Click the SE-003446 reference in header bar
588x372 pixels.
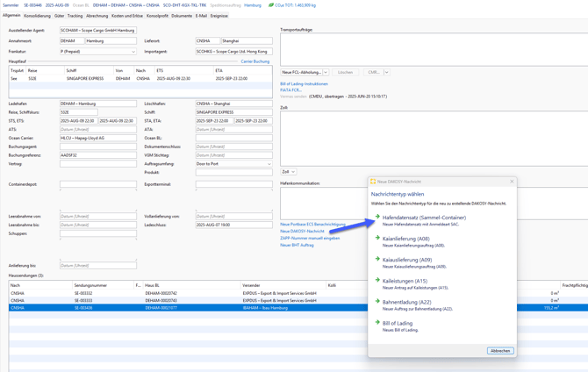(33, 5)
